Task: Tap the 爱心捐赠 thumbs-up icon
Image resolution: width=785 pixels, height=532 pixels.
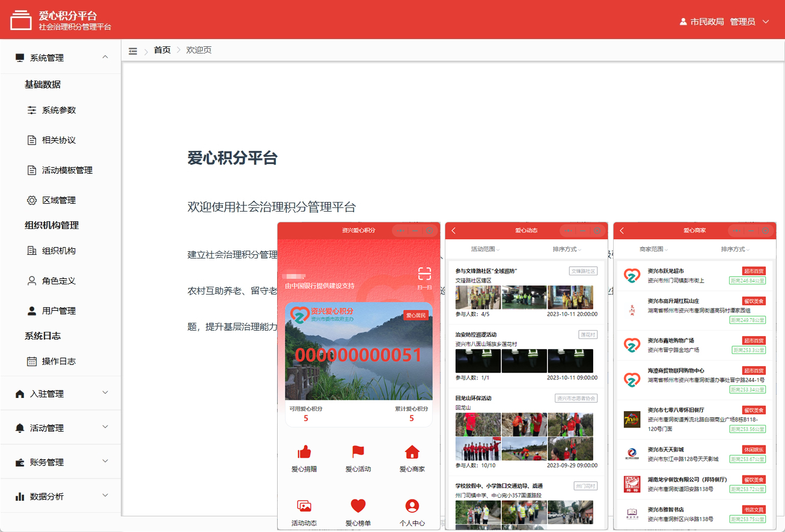Action: (x=304, y=451)
